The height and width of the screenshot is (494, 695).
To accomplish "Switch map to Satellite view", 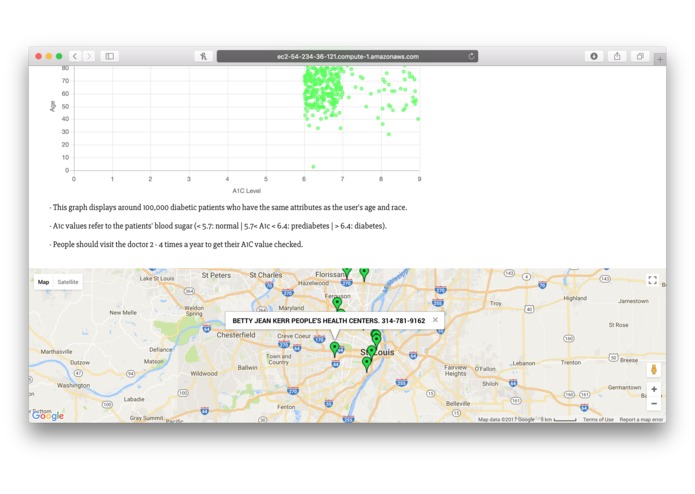I will 68,282.
